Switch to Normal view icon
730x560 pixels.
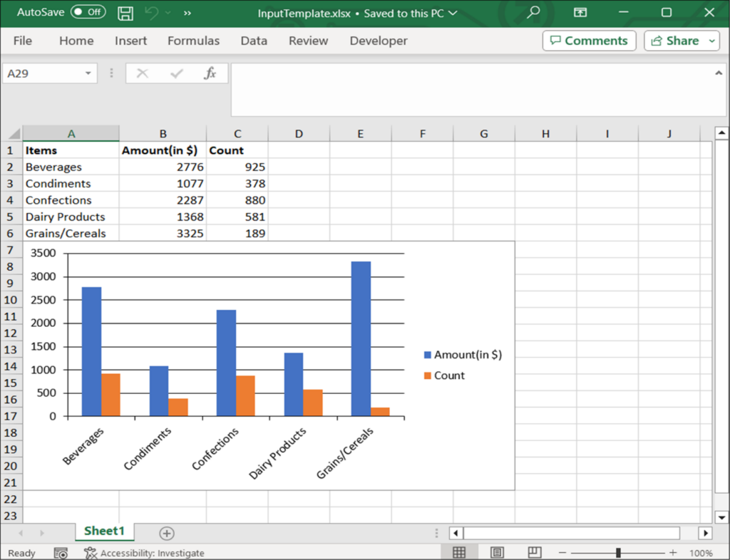click(459, 553)
